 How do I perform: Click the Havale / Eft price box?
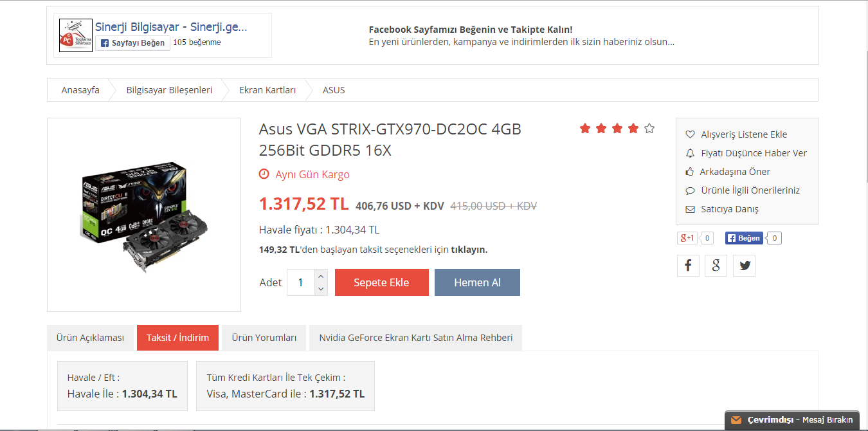122,386
